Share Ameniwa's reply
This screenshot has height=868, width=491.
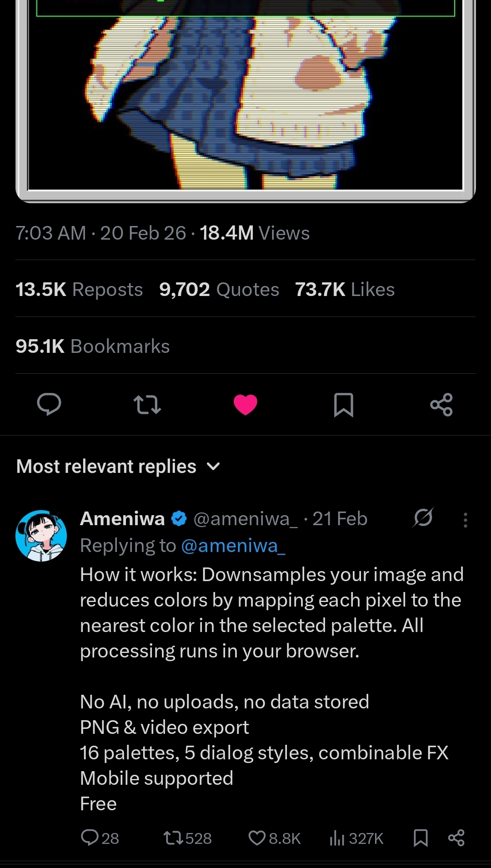point(456,838)
